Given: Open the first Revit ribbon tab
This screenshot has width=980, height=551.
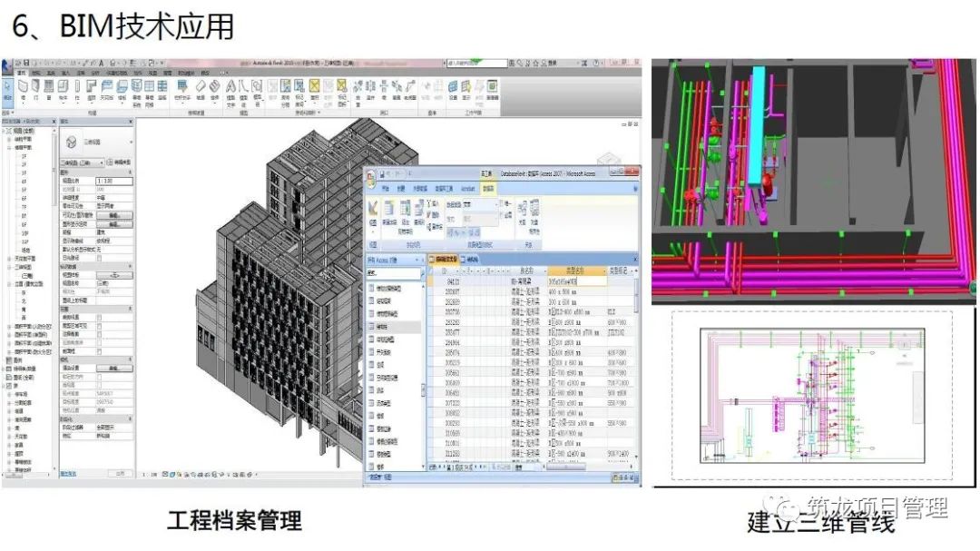Looking at the screenshot, I should click(20, 73).
